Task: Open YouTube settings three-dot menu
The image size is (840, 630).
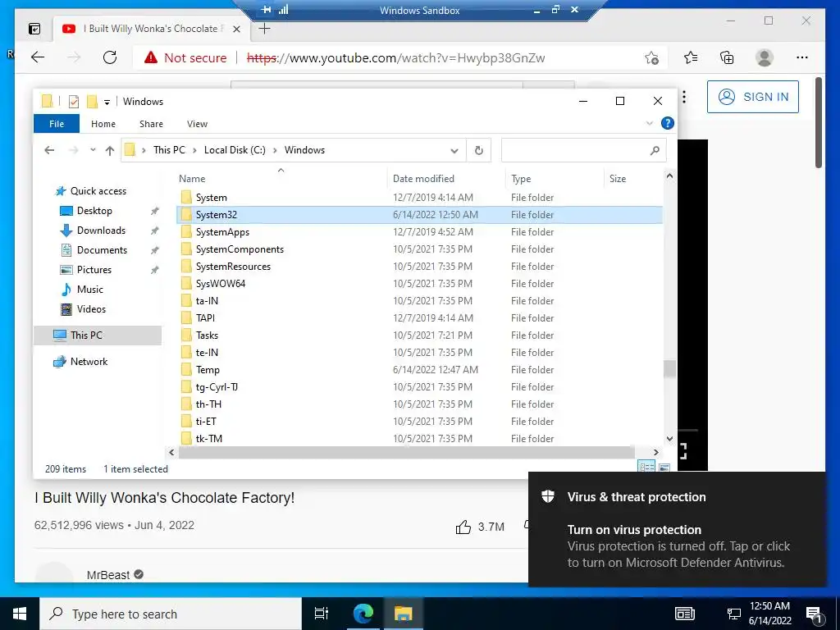Action: (x=684, y=97)
